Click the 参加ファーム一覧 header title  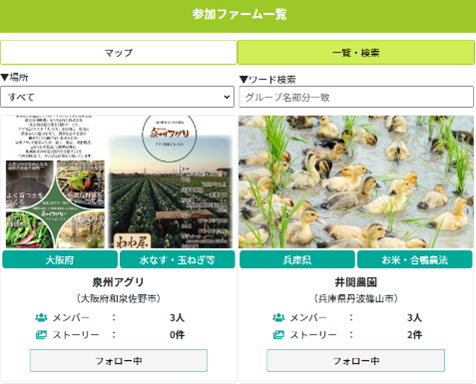[x=239, y=14]
